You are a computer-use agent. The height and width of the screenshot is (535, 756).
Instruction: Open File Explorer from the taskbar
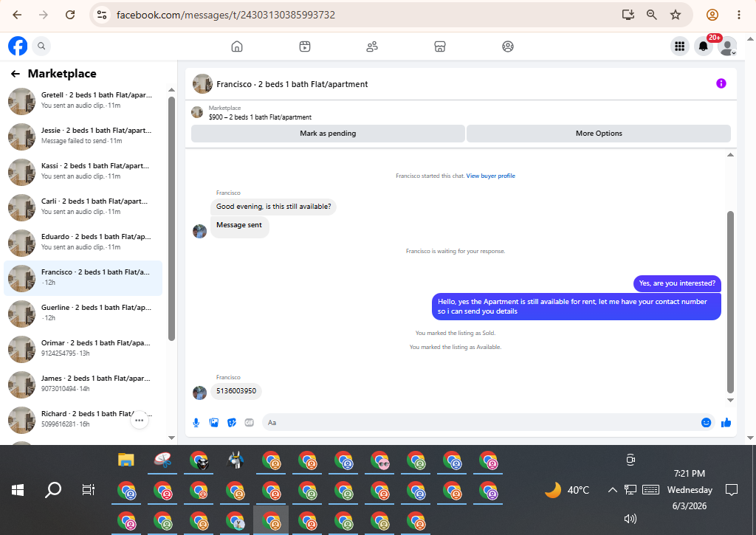click(x=126, y=460)
